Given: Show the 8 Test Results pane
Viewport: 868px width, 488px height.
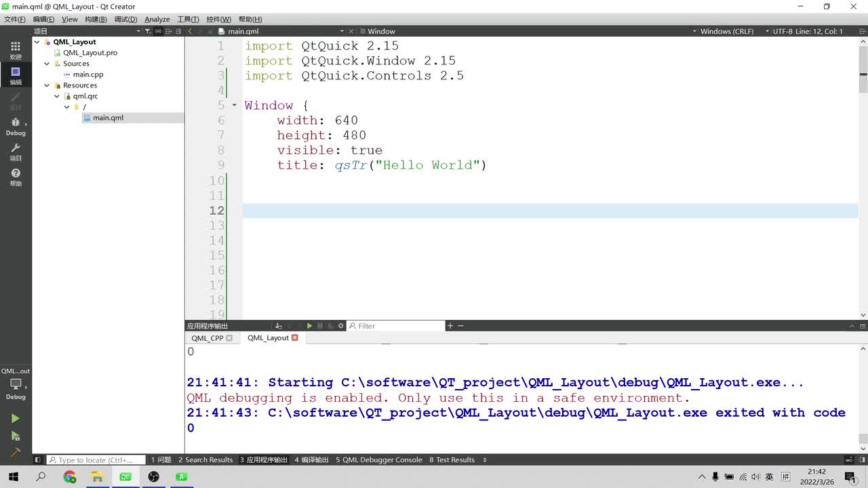Looking at the screenshot, I should (x=452, y=460).
